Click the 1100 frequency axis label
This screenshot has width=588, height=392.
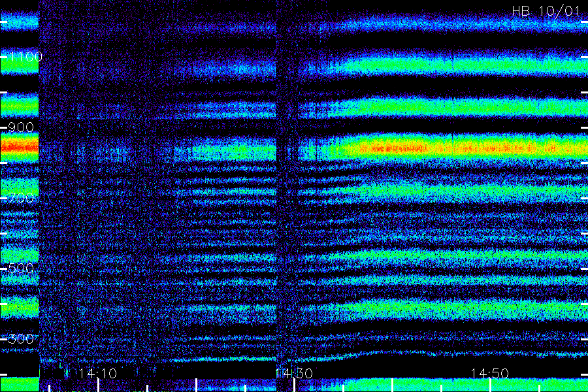coord(25,57)
